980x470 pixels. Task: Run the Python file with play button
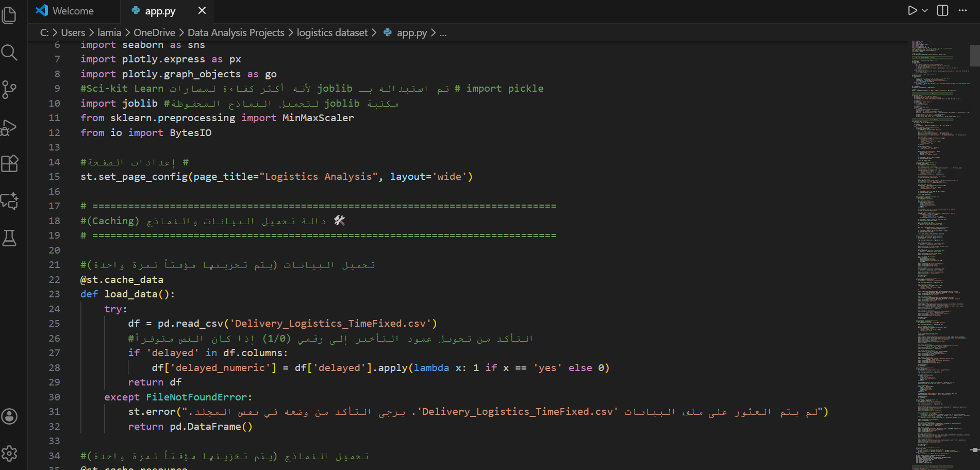(x=912, y=11)
